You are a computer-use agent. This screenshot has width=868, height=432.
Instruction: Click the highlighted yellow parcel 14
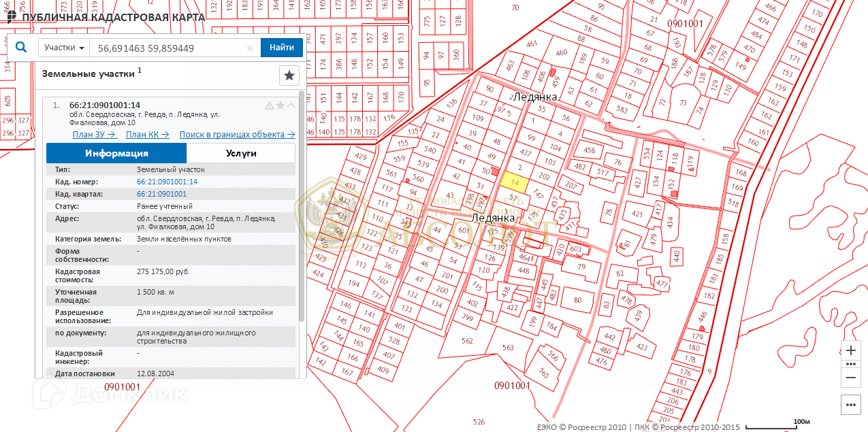pyautogui.click(x=513, y=181)
